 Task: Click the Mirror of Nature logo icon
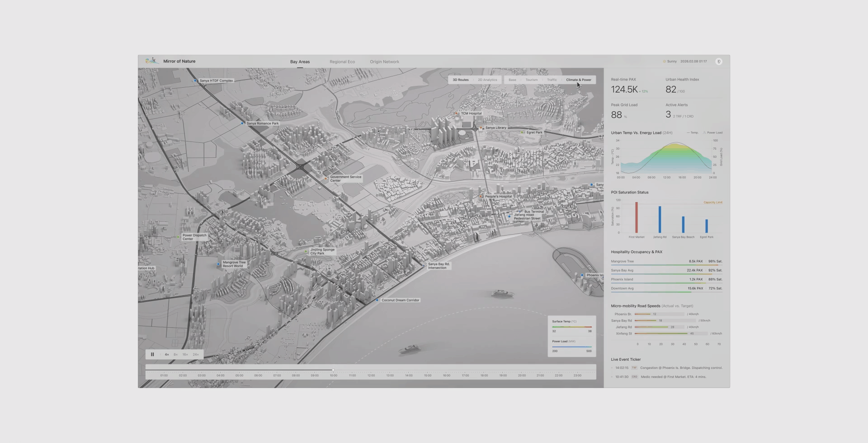(x=151, y=61)
